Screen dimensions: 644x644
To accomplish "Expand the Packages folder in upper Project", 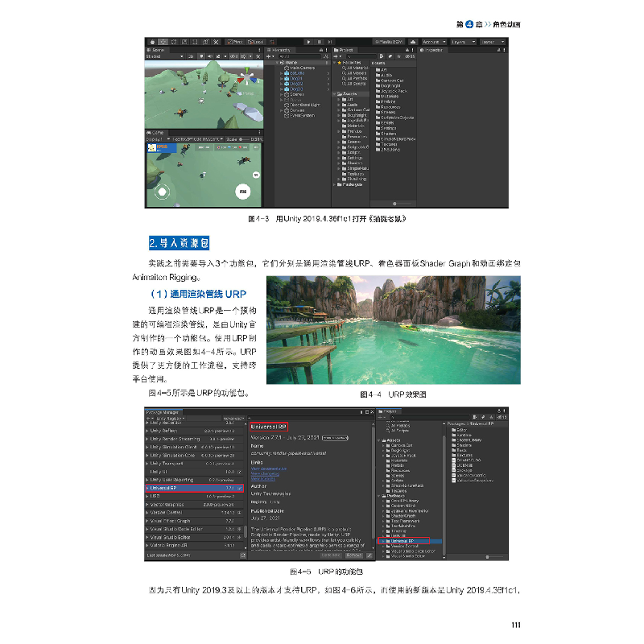I will [334, 185].
